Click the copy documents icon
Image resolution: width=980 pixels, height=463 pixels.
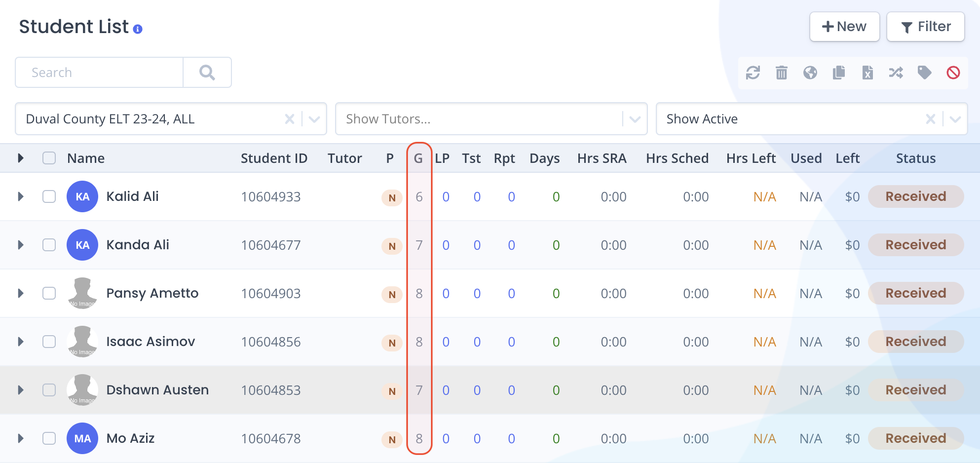pos(838,73)
